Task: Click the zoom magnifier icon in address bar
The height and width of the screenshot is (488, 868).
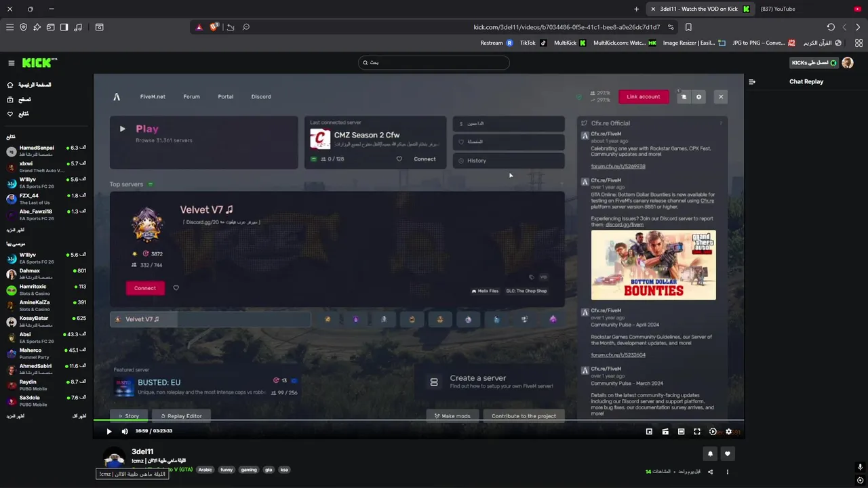Action: coord(246,27)
